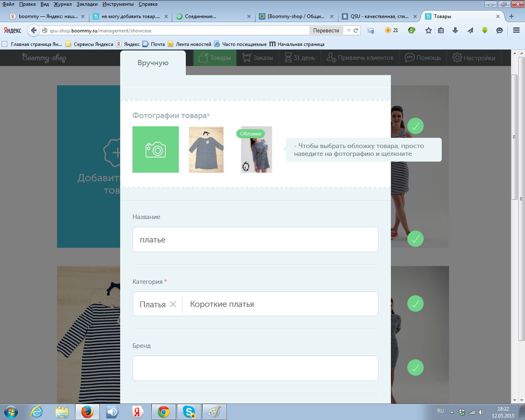The height and width of the screenshot is (420, 525).
Task: Toggle green checkmark beside Название field
Action: tap(415, 239)
